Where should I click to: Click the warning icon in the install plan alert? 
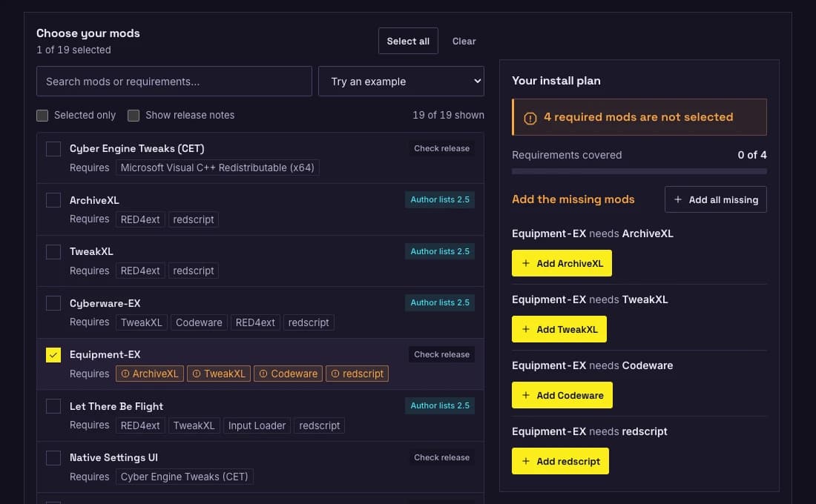tap(530, 118)
